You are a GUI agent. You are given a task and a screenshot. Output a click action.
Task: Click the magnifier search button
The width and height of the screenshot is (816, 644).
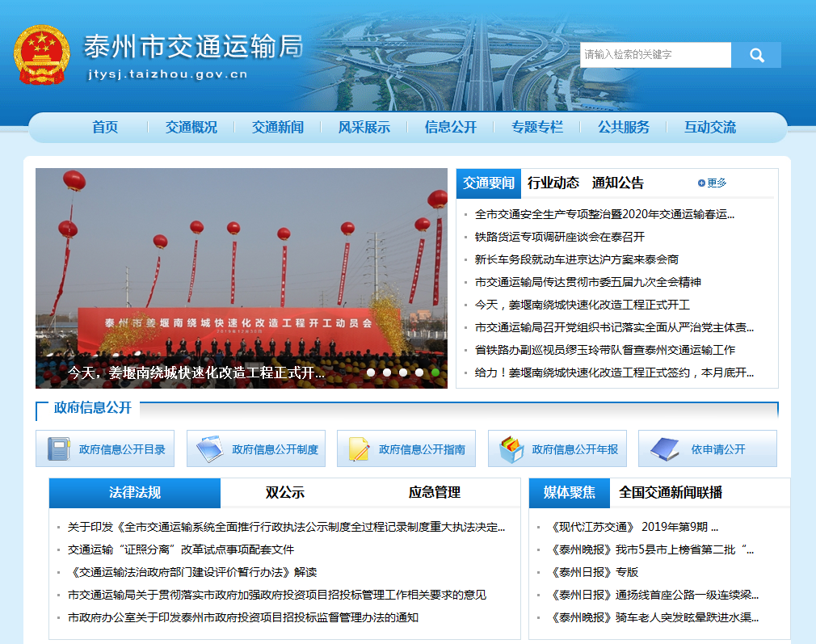pos(756,55)
